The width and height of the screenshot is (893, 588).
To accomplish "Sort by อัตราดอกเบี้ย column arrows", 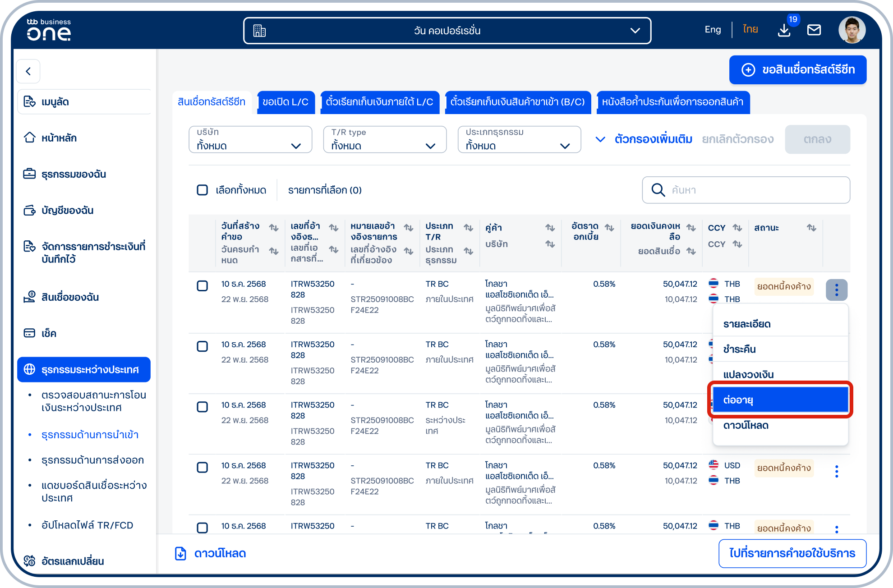I will pos(609,228).
